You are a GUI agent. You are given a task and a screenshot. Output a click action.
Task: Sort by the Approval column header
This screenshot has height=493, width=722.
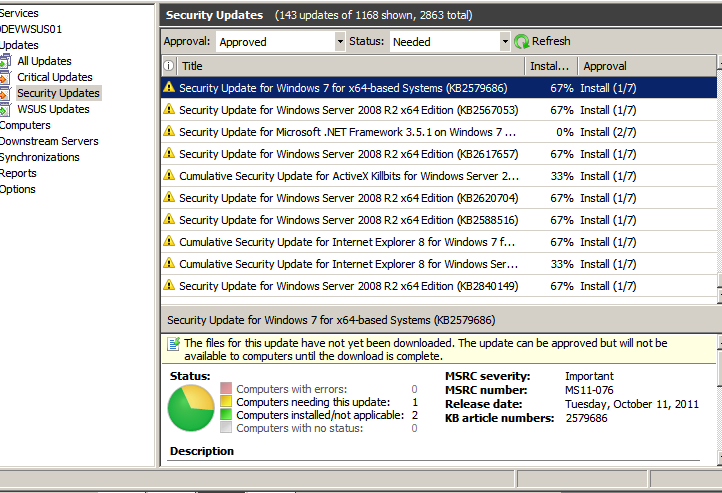[x=647, y=66]
